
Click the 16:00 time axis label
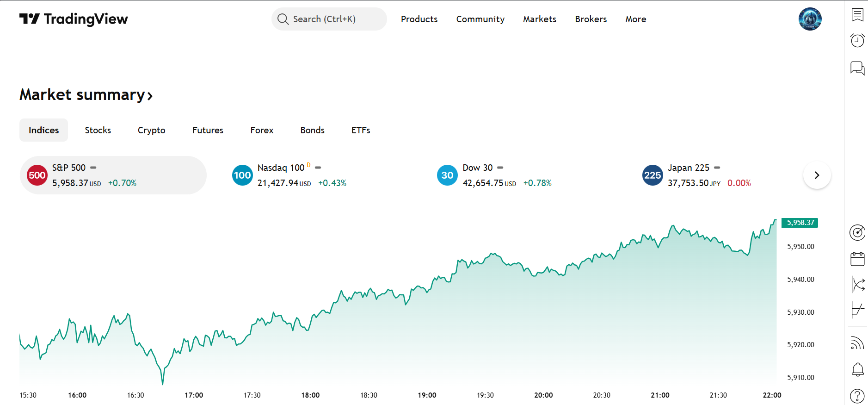(77, 395)
